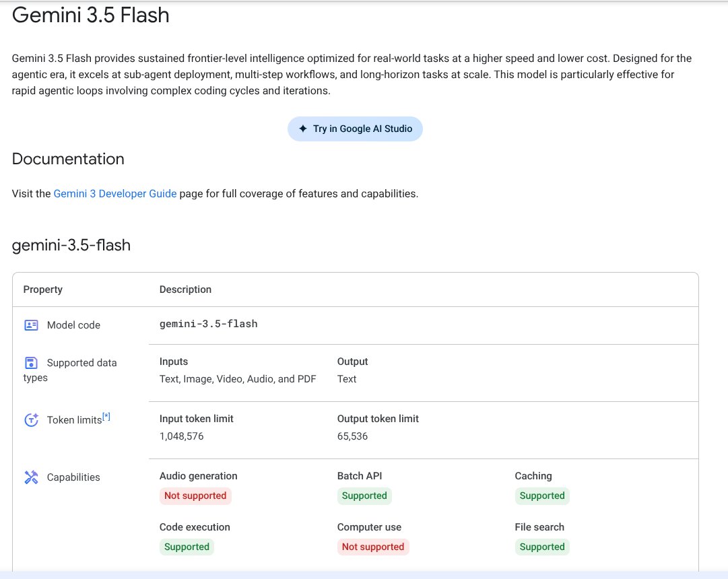This screenshot has height=579, width=728.
Task: Click Supported badge under Caching
Action: coord(542,496)
